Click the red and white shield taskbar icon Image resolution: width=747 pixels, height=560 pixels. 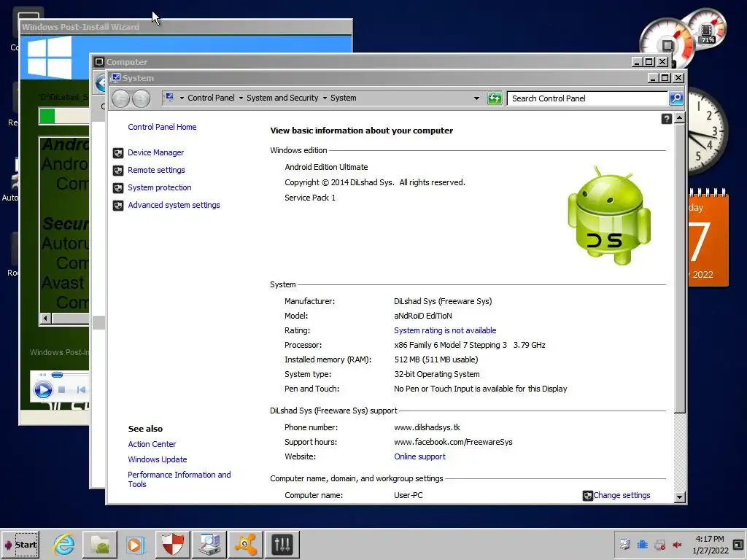tap(172, 544)
